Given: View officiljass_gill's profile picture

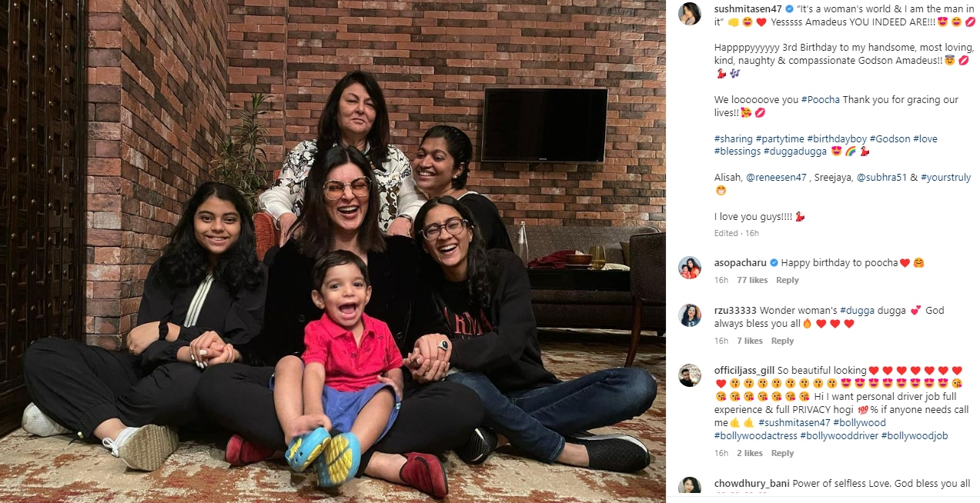Looking at the screenshot, I should coord(690,375).
